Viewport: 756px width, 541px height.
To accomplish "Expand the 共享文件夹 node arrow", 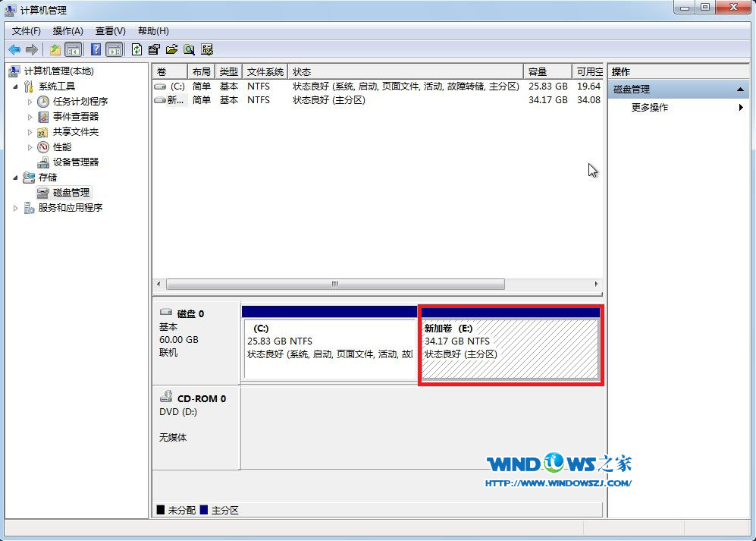I will pyautogui.click(x=30, y=132).
